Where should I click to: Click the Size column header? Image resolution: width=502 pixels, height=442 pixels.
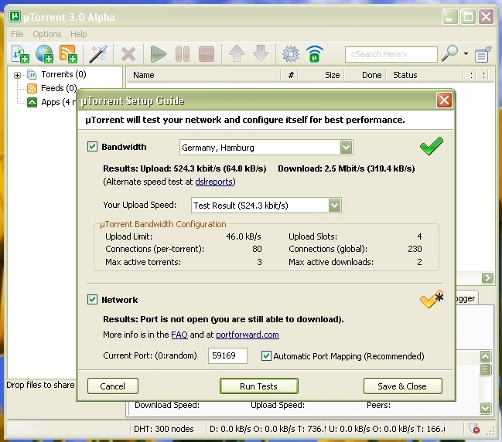click(x=322, y=75)
